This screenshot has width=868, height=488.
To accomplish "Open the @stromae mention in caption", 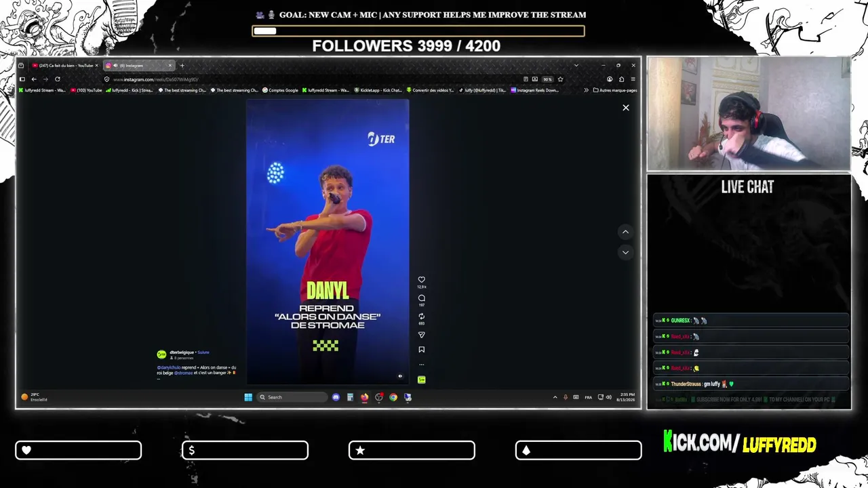I will click(x=184, y=373).
